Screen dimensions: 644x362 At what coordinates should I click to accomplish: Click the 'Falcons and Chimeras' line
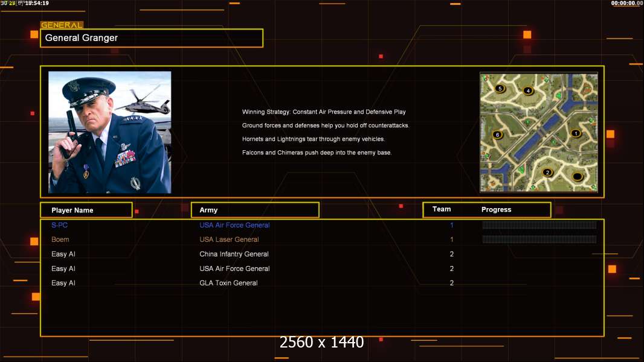point(317,153)
